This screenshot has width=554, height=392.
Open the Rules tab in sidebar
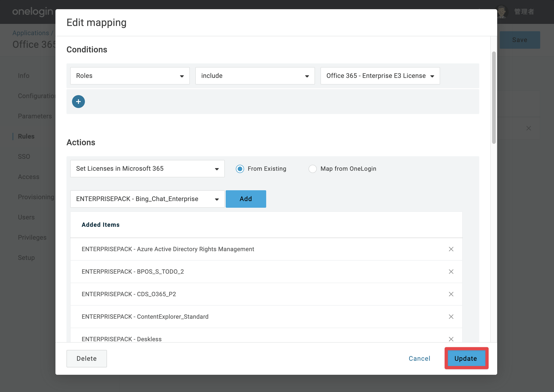tap(26, 136)
